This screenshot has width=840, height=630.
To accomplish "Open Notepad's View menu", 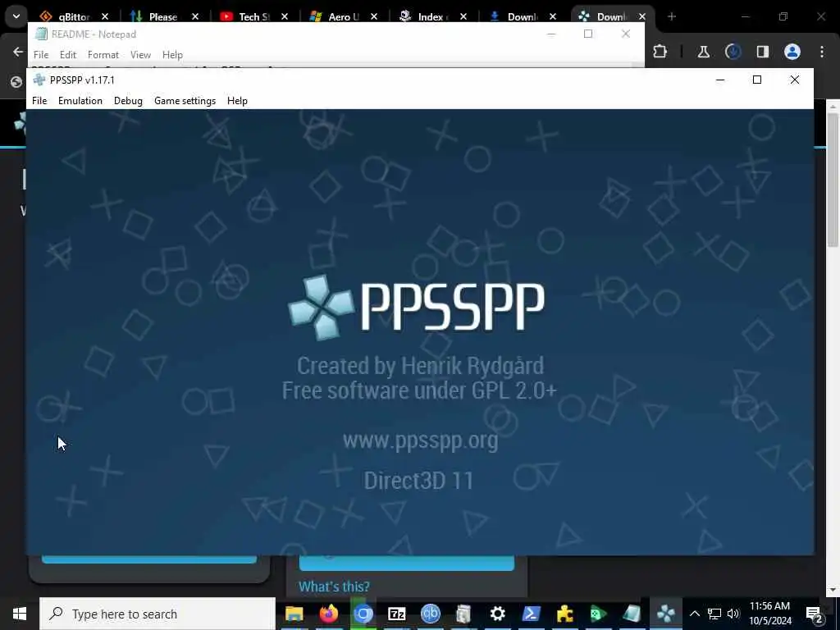I will click(140, 55).
